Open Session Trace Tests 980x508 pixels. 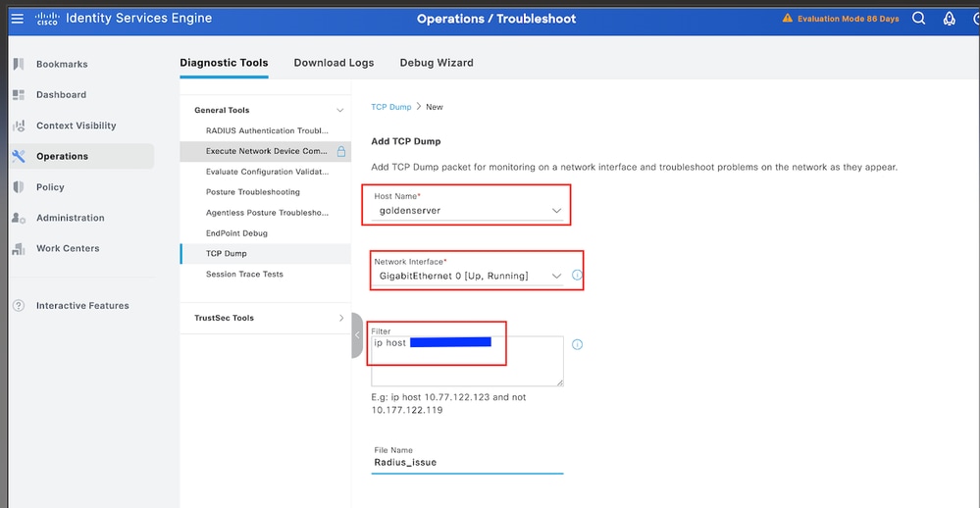click(244, 275)
